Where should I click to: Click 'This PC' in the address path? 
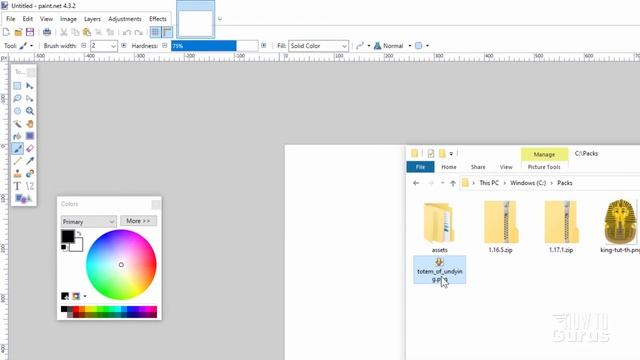(489, 183)
